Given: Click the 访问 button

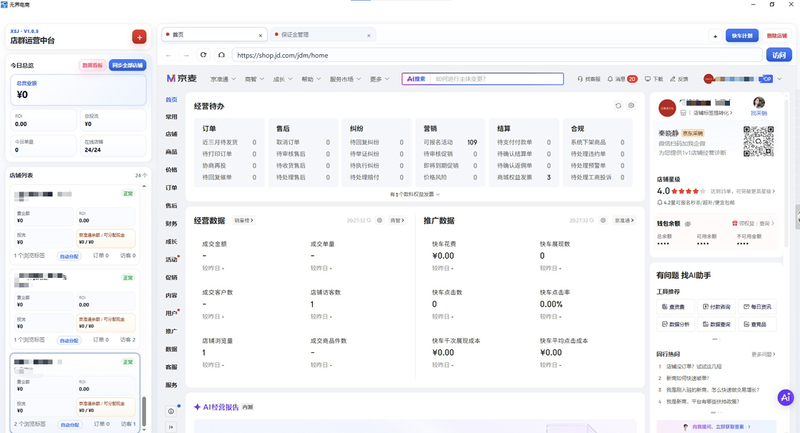Looking at the screenshot, I should pyautogui.click(x=779, y=55).
